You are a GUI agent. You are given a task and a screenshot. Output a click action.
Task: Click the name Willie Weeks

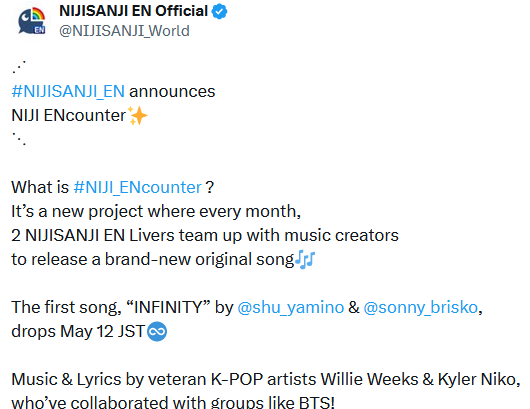click(x=369, y=379)
